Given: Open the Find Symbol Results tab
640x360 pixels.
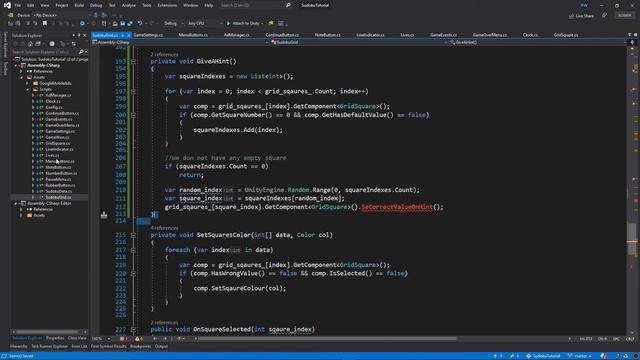Looking at the screenshot, I should (x=109, y=346).
